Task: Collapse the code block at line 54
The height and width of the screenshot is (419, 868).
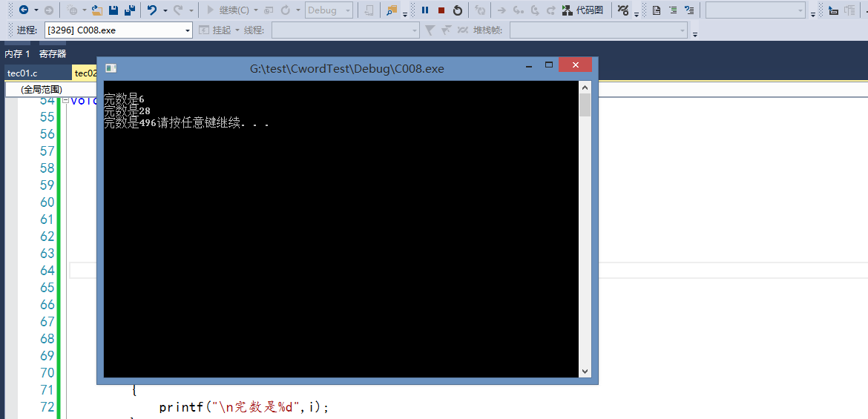Action: coord(66,100)
